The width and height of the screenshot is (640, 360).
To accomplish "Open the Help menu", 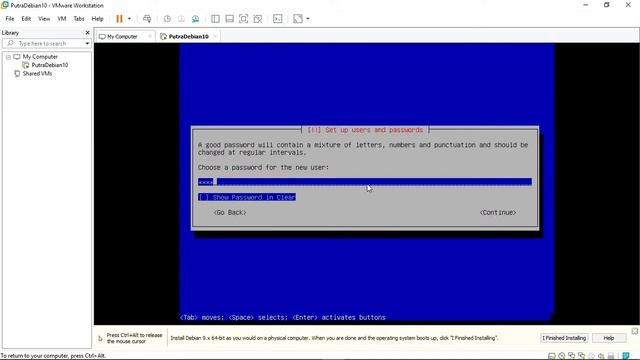I will pyautogui.click(x=98, y=19).
